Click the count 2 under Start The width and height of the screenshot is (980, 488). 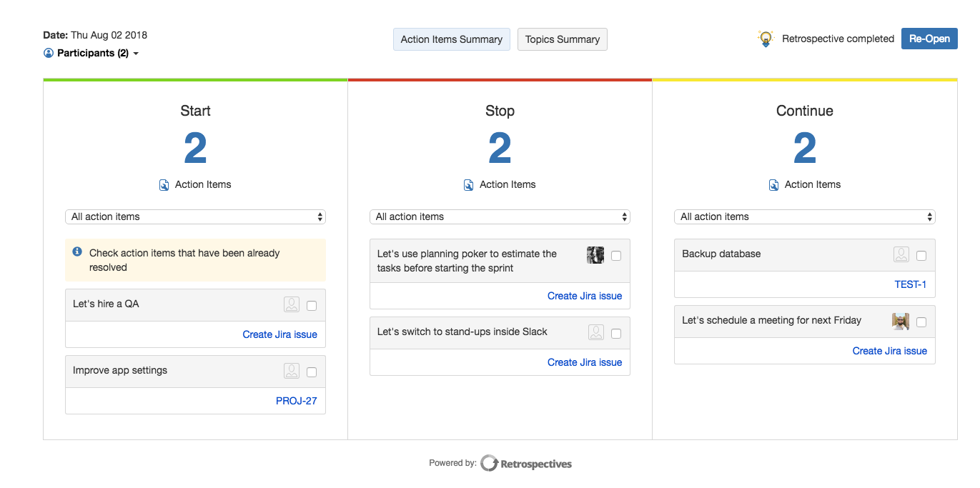click(195, 149)
